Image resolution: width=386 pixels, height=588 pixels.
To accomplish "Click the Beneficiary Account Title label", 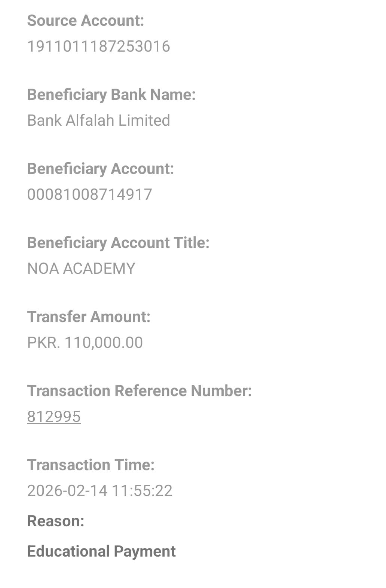I will pos(118,243).
